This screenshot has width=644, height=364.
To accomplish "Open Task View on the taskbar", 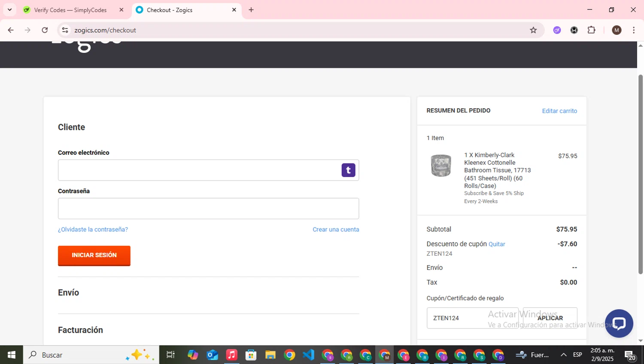I will point(170,355).
